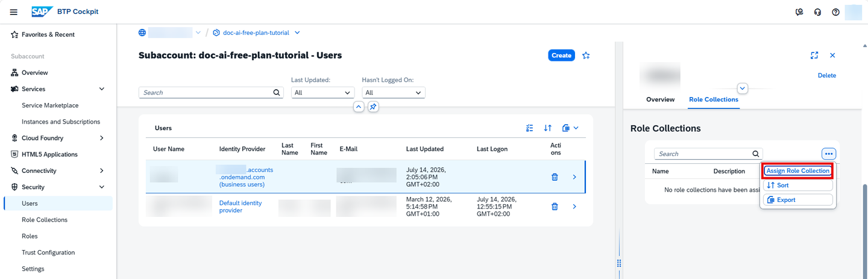Click the users search magnifier icon

coord(277,93)
